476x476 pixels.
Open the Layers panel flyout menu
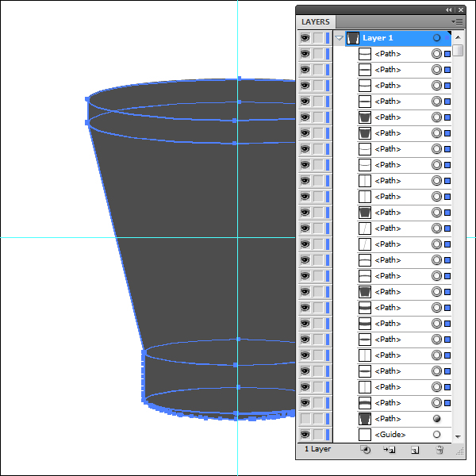tap(457, 22)
